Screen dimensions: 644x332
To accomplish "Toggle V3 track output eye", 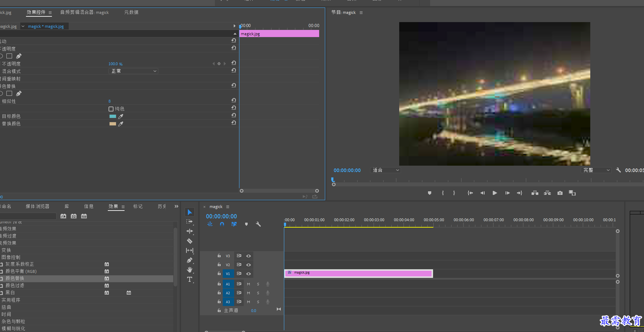I will click(248, 256).
